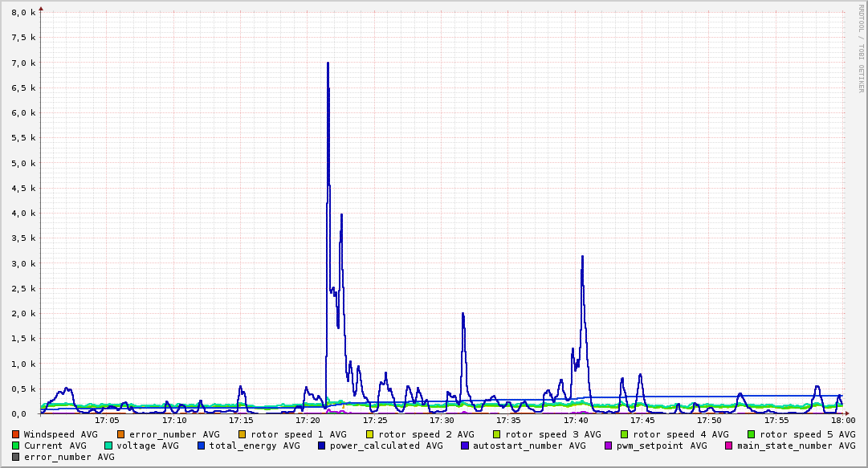
Task: Click the orange error_number AVG legend swatch
Action: [x=120, y=435]
